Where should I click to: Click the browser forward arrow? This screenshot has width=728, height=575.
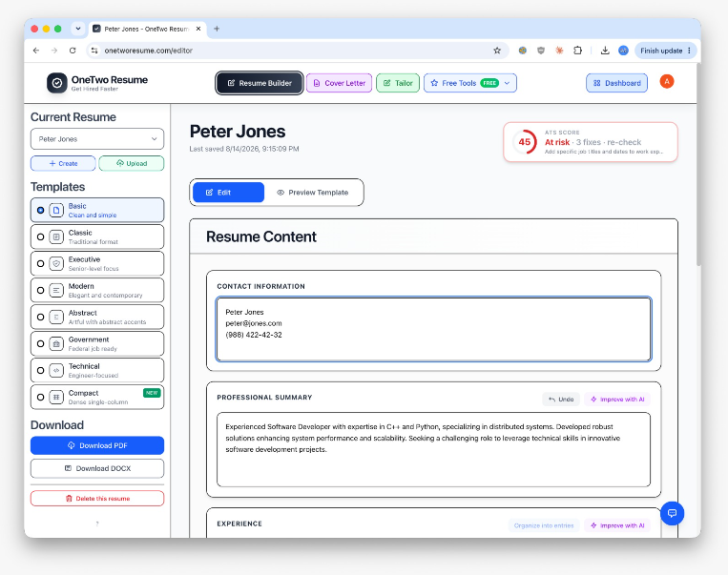click(x=54, y=51)
